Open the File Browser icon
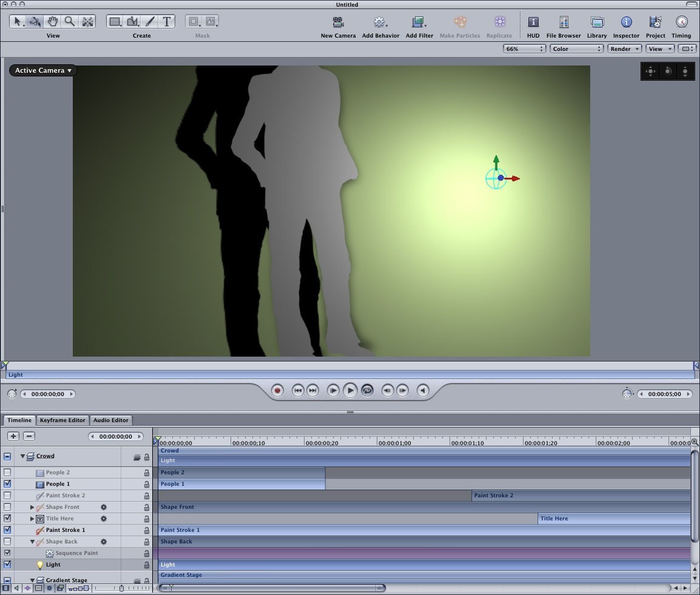Viewport: 700px width, 595px height. (x=564, y=22)
